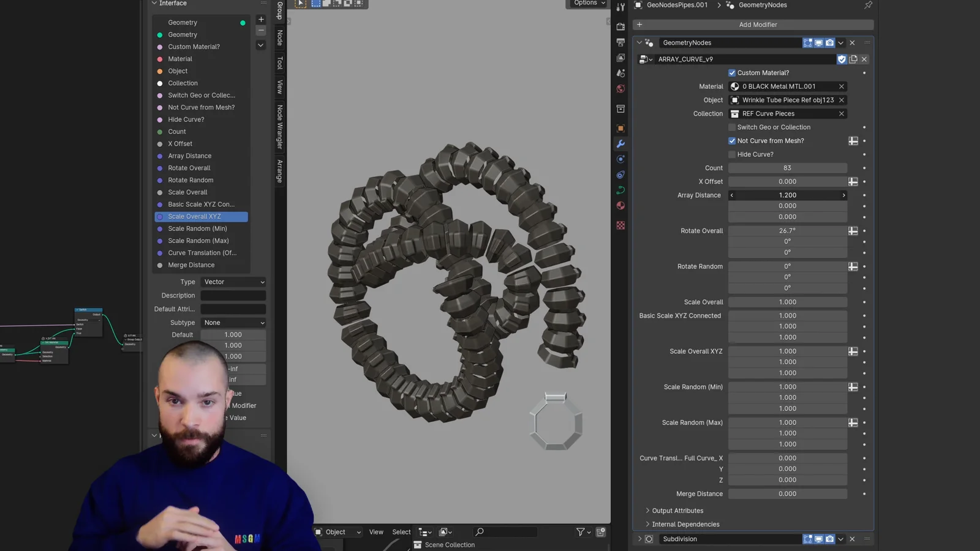This screenshot has width=980, height=551.
Task: Open the Physics properties tab
Action: (x=620, y=174)
